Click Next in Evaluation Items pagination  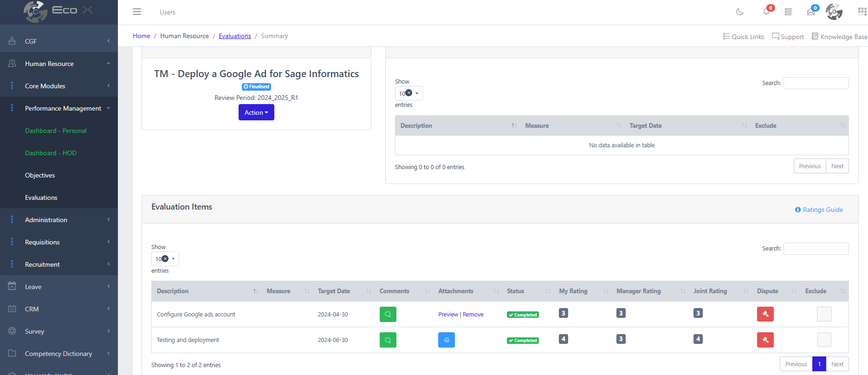tap(837, 364)
